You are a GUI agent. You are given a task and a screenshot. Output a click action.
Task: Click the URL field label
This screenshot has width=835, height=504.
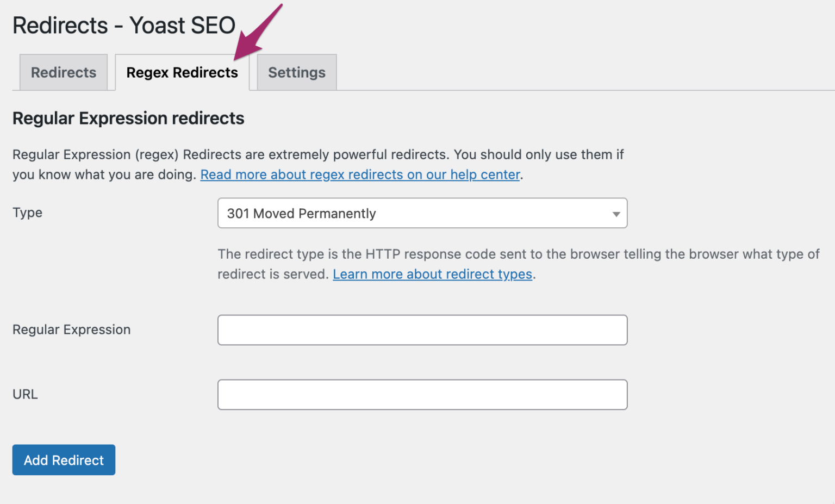pos(25,394)
